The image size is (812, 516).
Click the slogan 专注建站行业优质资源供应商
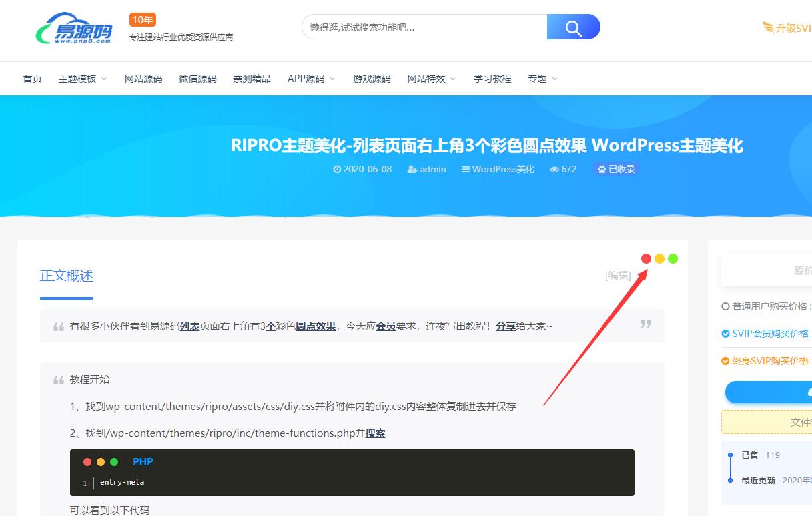point(181,37)
